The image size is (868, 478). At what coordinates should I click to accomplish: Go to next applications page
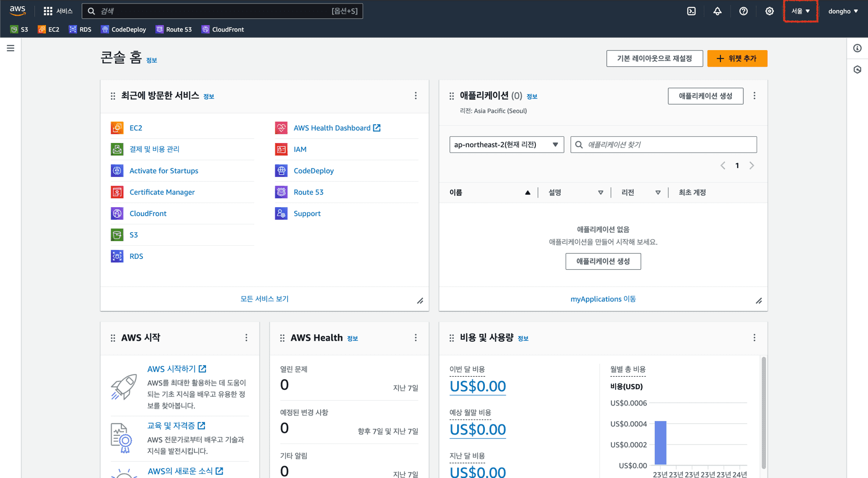pyautogui.click(x=752, y=165)
